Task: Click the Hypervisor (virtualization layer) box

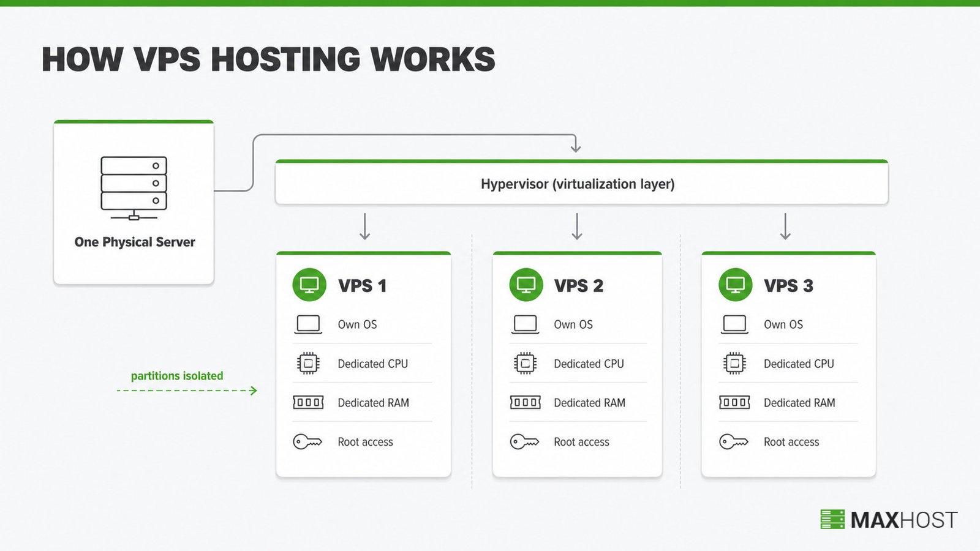Action: tap(581, 182)
